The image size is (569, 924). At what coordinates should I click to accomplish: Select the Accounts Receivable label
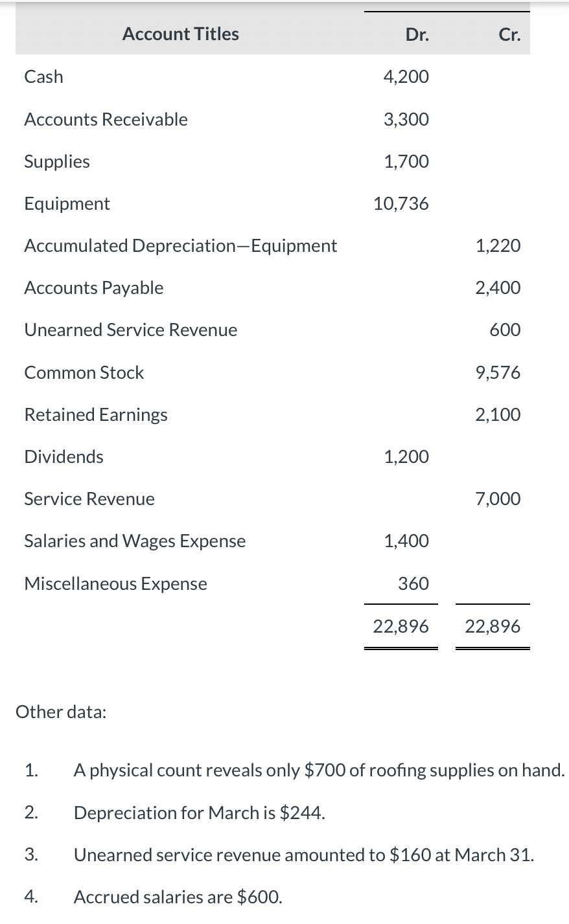click(x=106, y=119)
